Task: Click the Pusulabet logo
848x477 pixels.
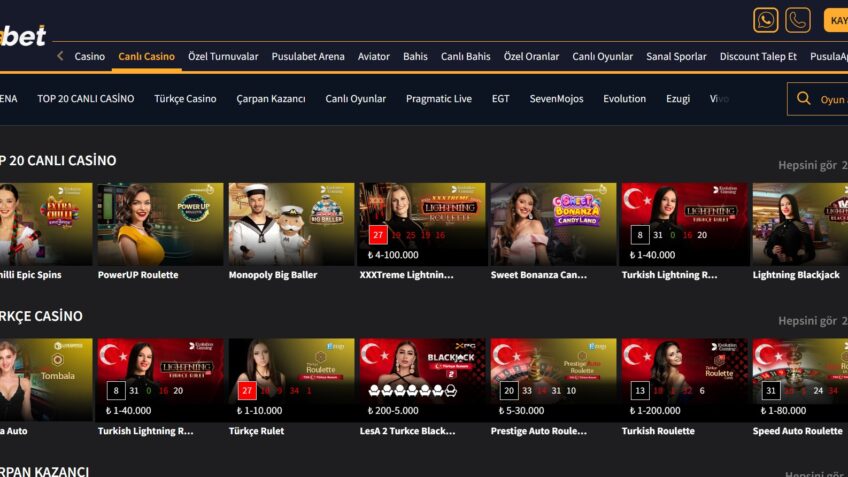Action: point(23,36)
